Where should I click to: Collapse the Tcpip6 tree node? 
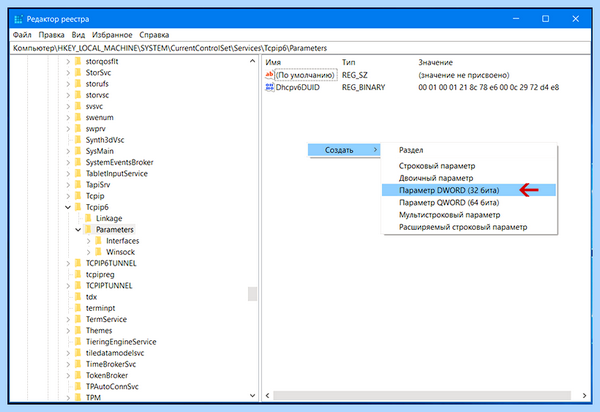tap(68, 207)
